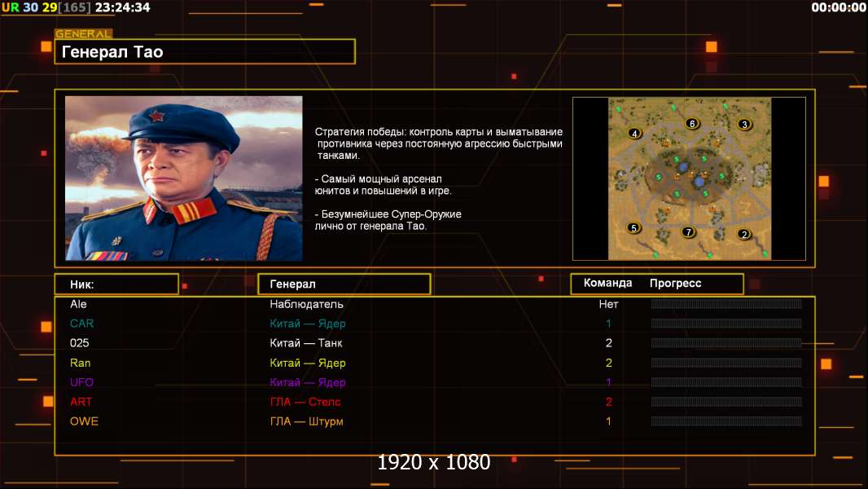Click Китай — Ядер in the Ran row
Image resolution: width=868 pixels, height=489 pixels.
point(307,363)
